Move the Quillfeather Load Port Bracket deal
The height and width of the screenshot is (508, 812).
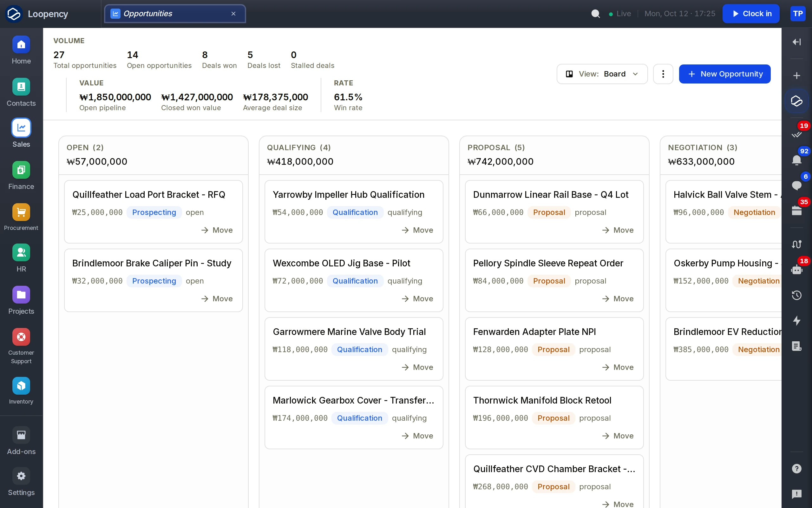(217, 230)
